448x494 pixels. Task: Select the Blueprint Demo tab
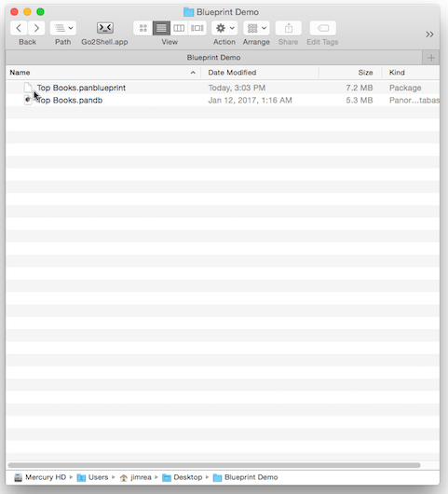point(214,58)
